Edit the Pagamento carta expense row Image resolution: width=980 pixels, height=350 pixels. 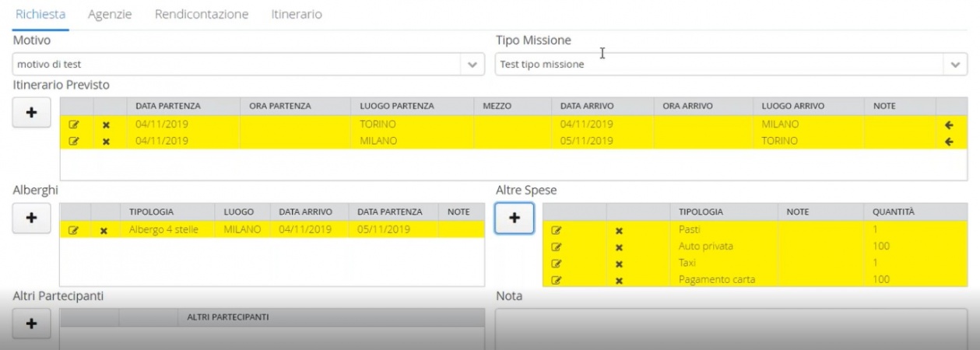[557, 279]
